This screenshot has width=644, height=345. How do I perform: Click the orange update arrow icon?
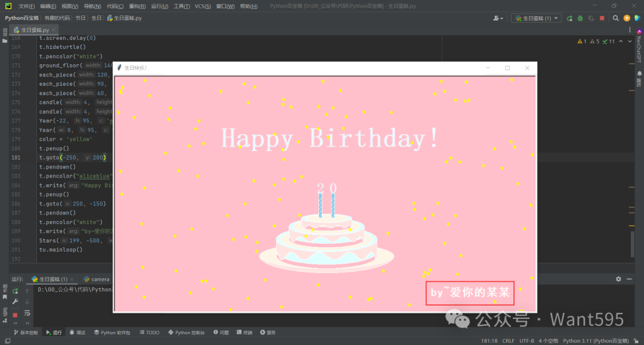click(627, 18)
